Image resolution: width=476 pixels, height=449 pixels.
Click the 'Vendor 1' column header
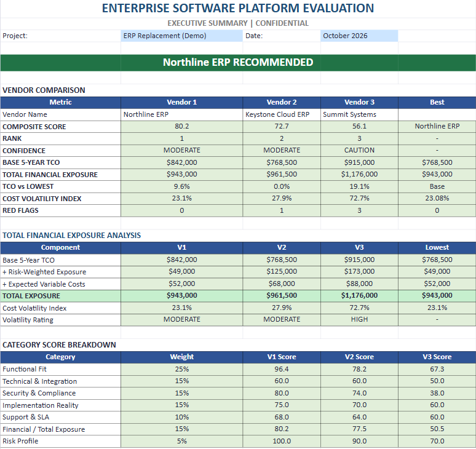[181, 102]
